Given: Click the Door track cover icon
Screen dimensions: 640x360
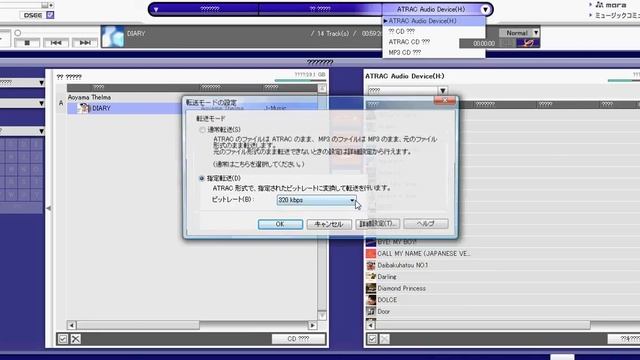Looking at the screenshot, I should click(x=371, y=311).
